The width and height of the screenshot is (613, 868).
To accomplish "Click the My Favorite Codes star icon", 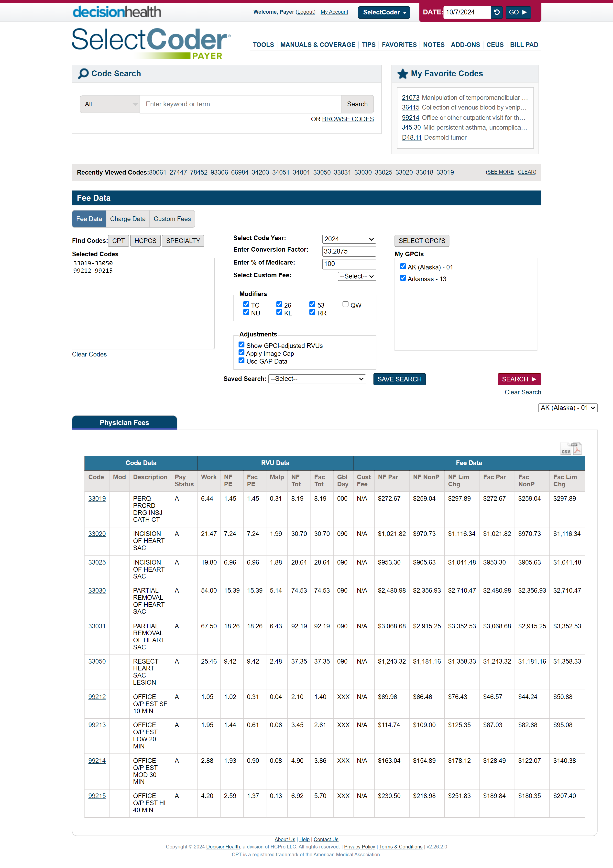I will (x=403, y=74).
